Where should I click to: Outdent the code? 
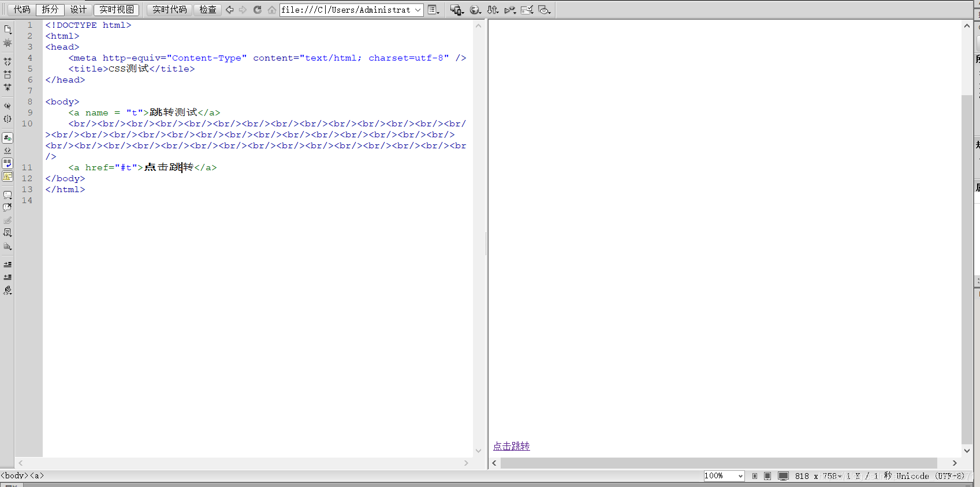click(x=8, y=278)
